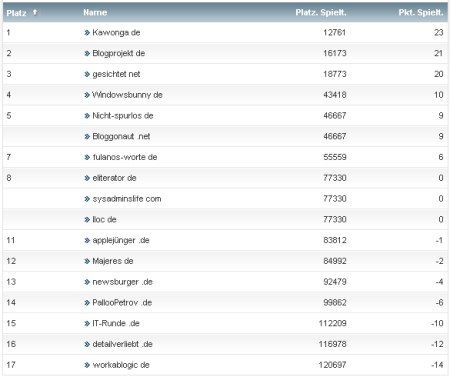Click the double-arrow icon before Majeres de
The height and width of the screenshot is (377, 450).
click(x=87, y=261)
